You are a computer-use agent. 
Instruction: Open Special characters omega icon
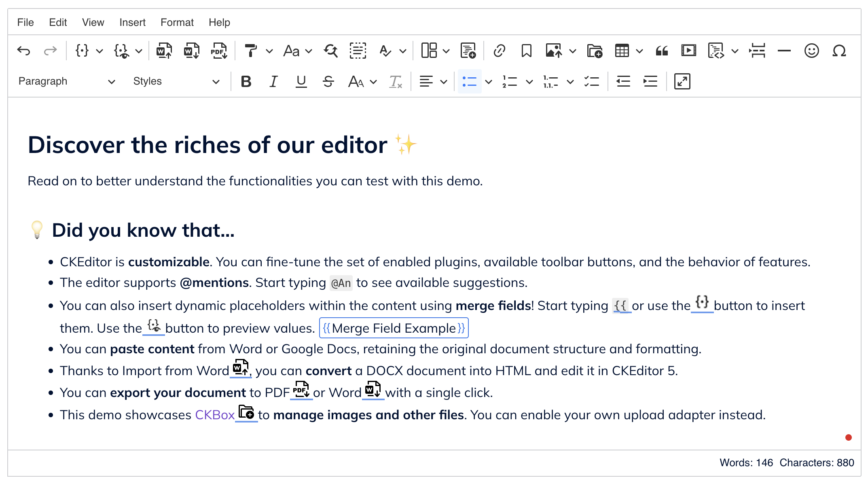coord(839,51)
